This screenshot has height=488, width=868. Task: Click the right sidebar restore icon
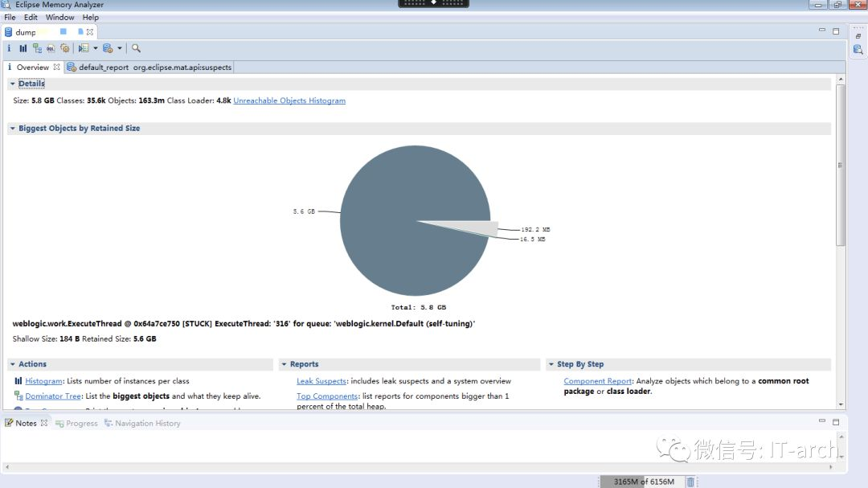858,36
